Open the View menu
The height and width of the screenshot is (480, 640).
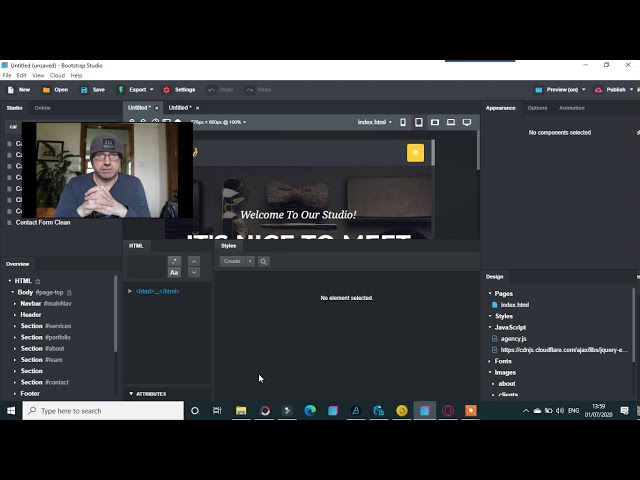[38, 76]
